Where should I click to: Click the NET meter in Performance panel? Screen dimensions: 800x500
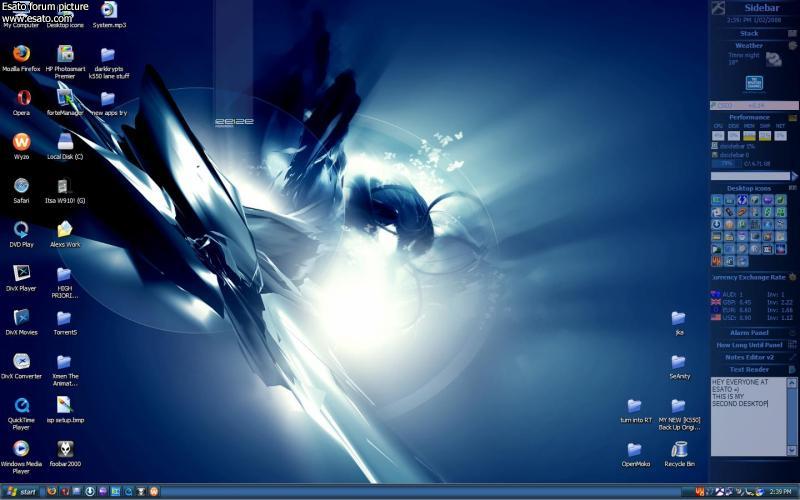780,136
